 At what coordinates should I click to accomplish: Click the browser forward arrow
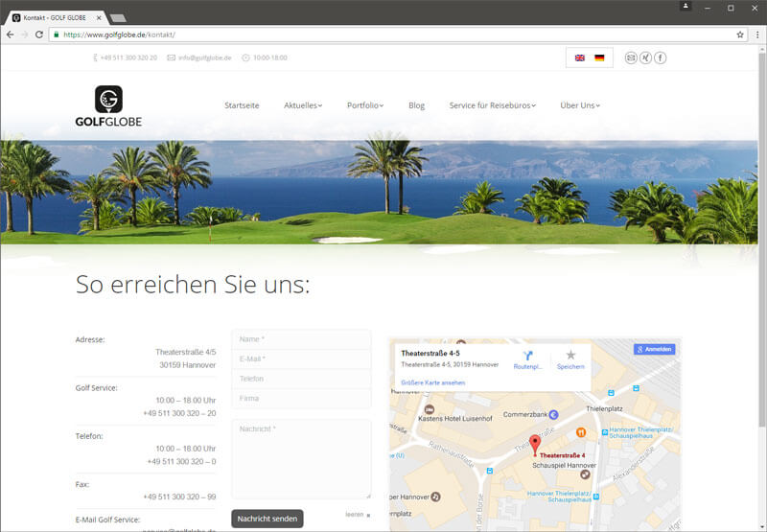(25, 35)
